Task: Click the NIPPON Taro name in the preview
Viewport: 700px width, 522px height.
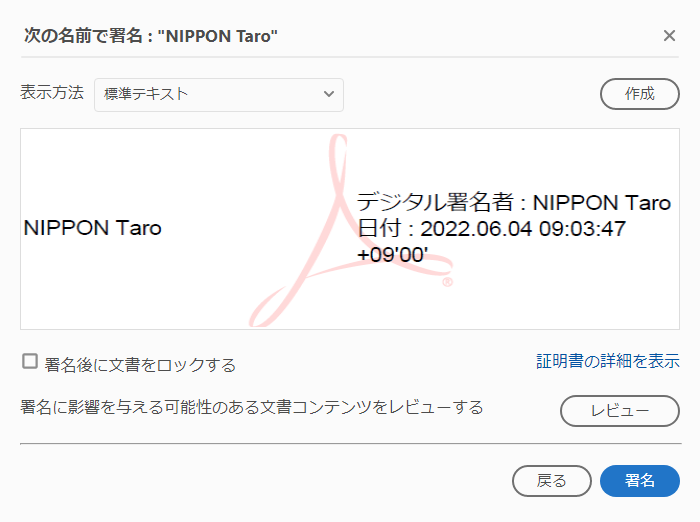Action: (x=92, y=228)
